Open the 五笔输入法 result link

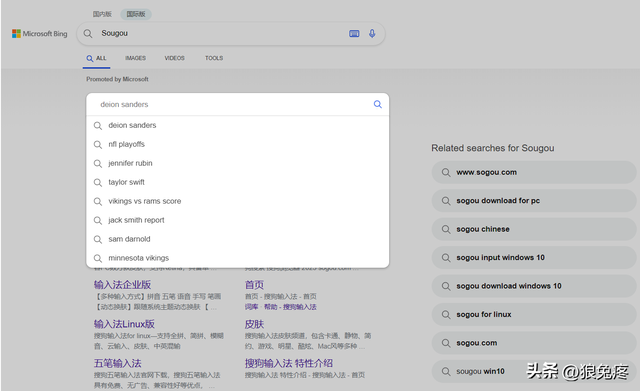[x=118, y=364]
